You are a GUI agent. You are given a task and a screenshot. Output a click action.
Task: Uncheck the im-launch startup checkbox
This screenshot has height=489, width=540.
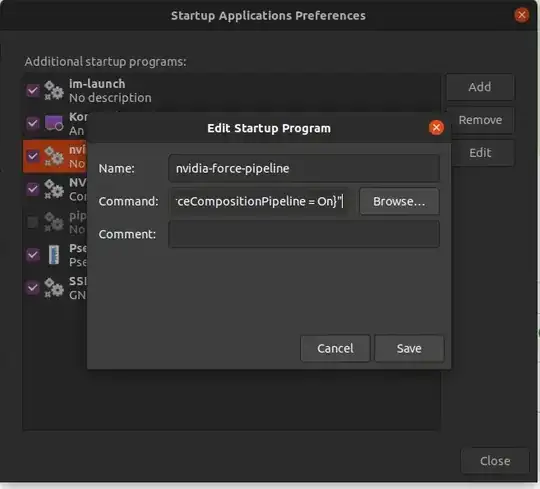pyautogui.click(x=33, y=91)
